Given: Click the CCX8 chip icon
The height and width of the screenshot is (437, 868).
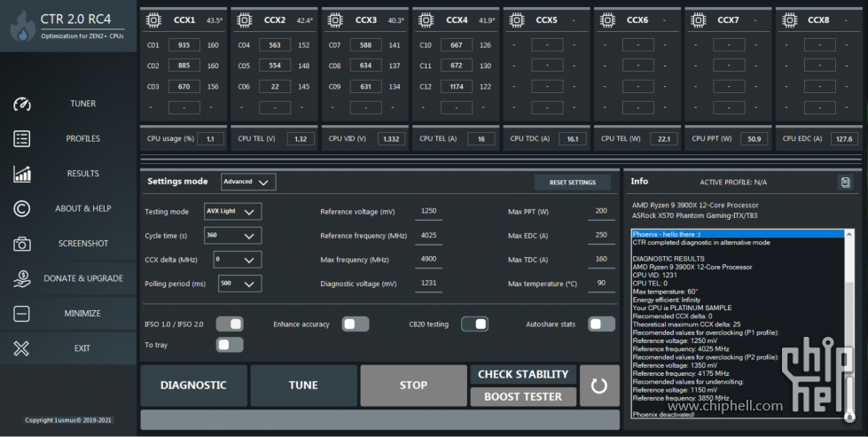Looking at the screenshot, I should (x=789, y=20).
